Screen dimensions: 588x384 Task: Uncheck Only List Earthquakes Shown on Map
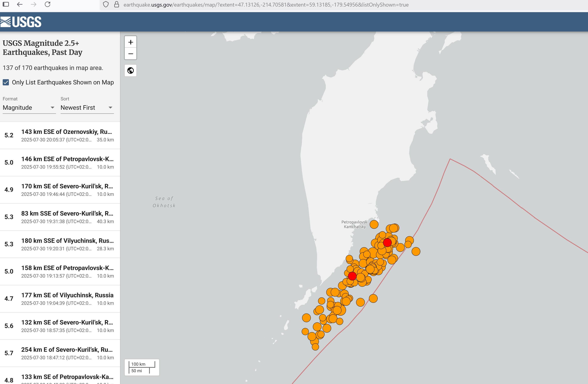(6, 82)
